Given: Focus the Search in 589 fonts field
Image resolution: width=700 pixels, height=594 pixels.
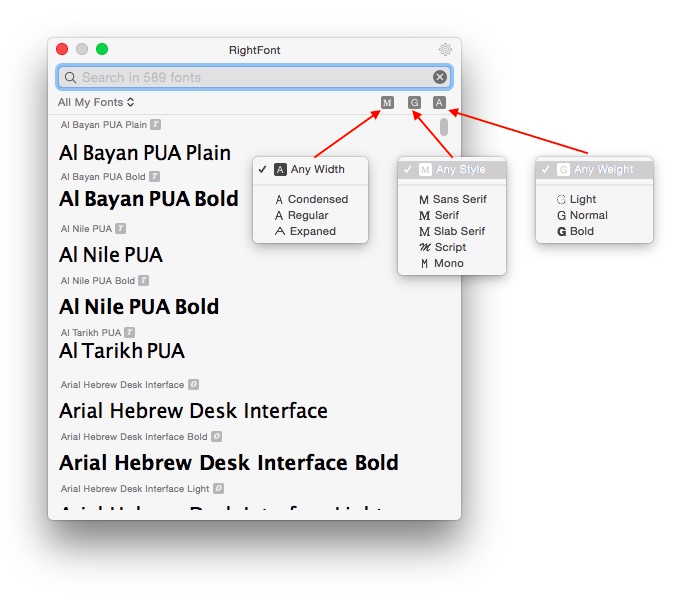Looking at the screenshot, I should tap(254, 77).
